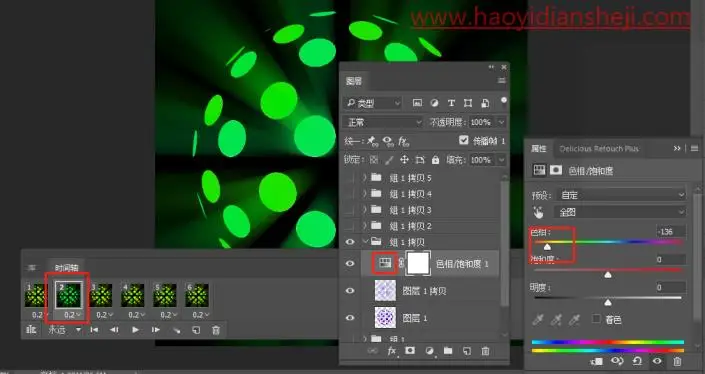Add layer style via fx button
Screen dimensions: 705x374
[392, 351]
